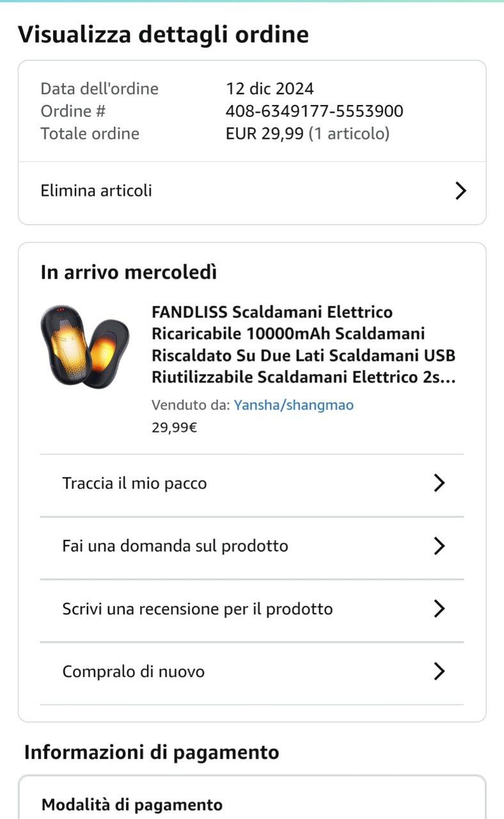
Task: Choose Scrivi una recensione per il prodotto
Action: pyautogui.click(x=252, y=608)
